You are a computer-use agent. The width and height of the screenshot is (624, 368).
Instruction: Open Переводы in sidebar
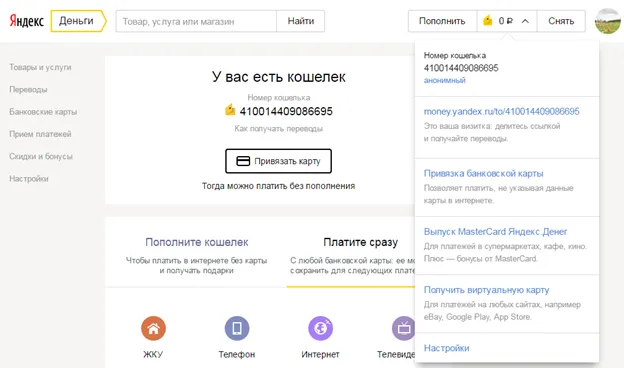(28, 90)
